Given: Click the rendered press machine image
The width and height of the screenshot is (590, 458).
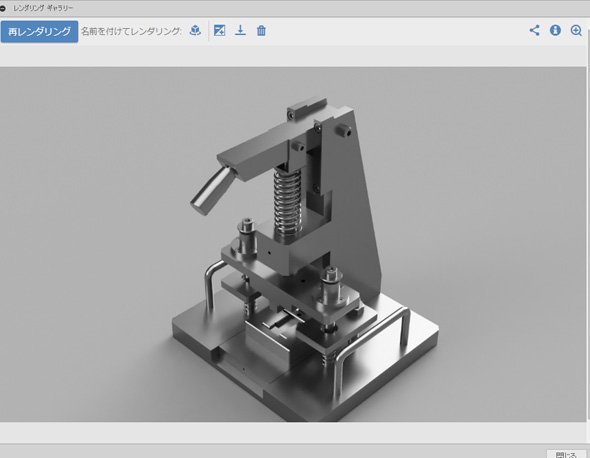Looking at the screenshot, I should 293,244.
